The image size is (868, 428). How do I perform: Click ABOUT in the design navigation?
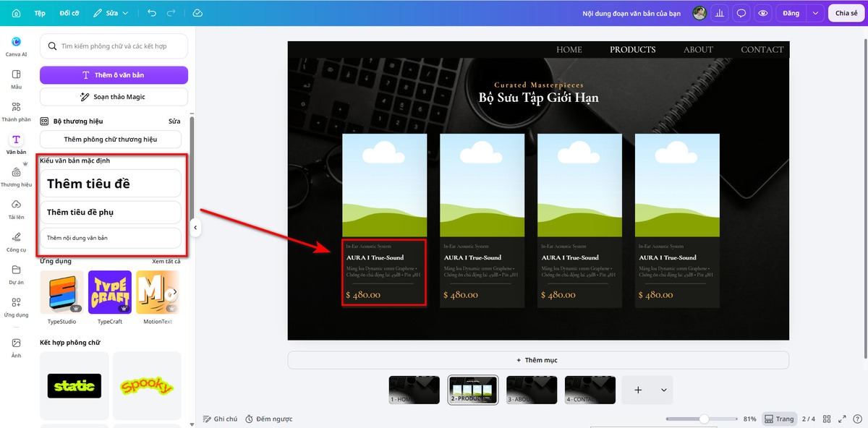(x=699, y=50)
